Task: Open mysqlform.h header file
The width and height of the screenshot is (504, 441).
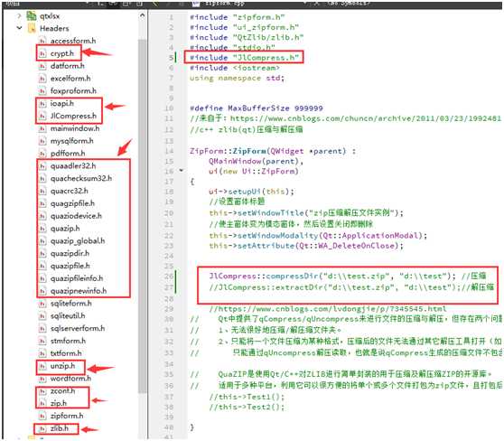Action: click(72, 141)
